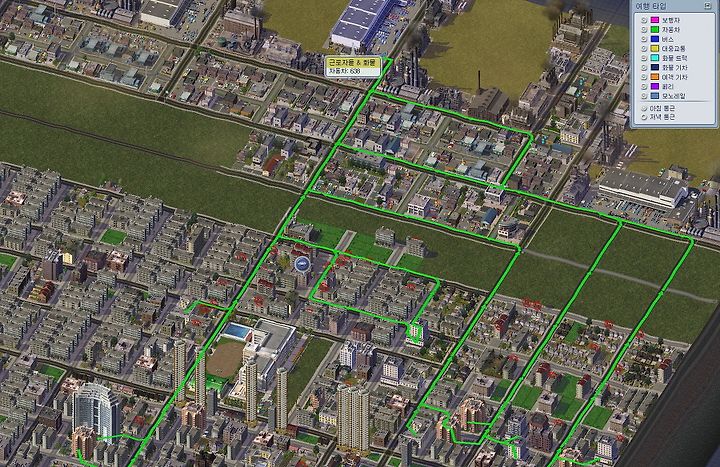
Task: Select the 화물 트럭 freight truck radio button
Action: 644,58
